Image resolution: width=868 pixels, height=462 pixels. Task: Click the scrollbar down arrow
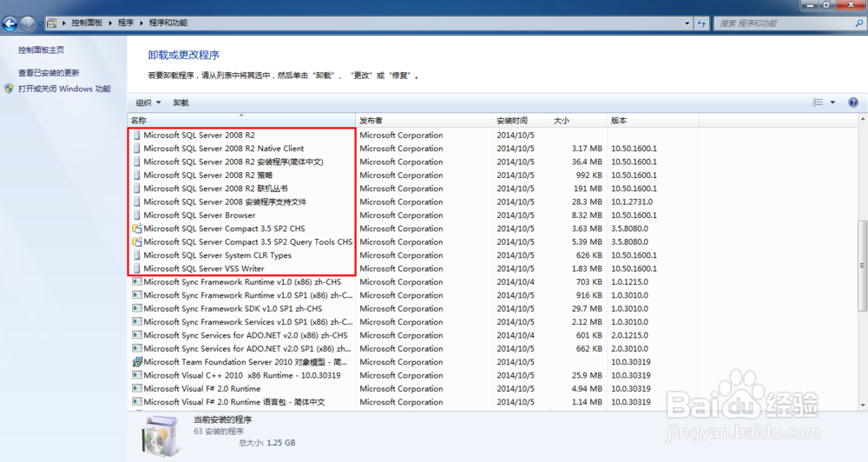tap(863, 405)
